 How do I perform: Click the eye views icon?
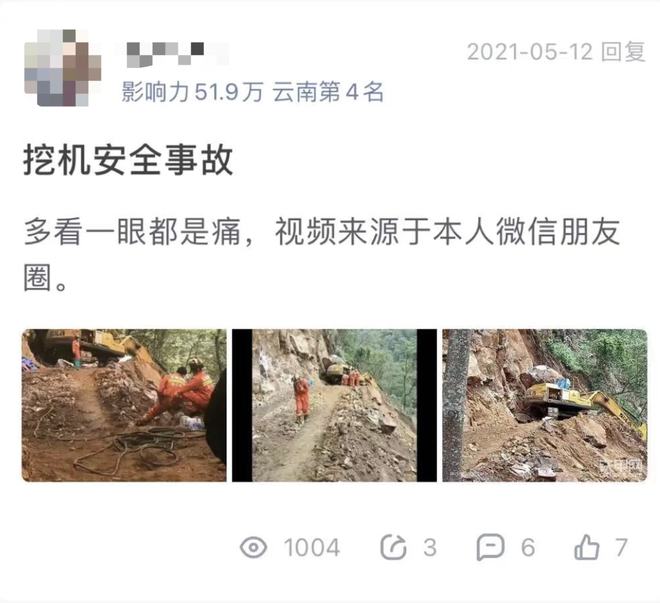(x=253, y=547)
